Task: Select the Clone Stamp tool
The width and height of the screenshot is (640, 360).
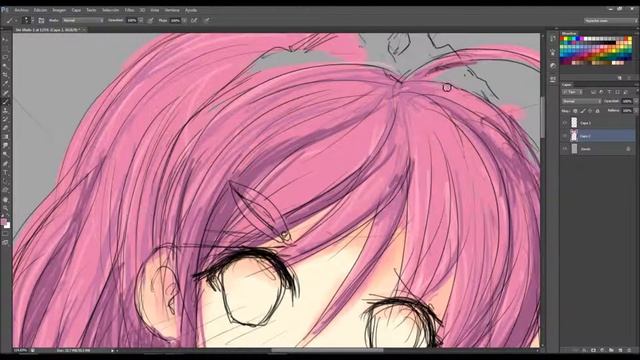Action: click(x=5, y=111)
